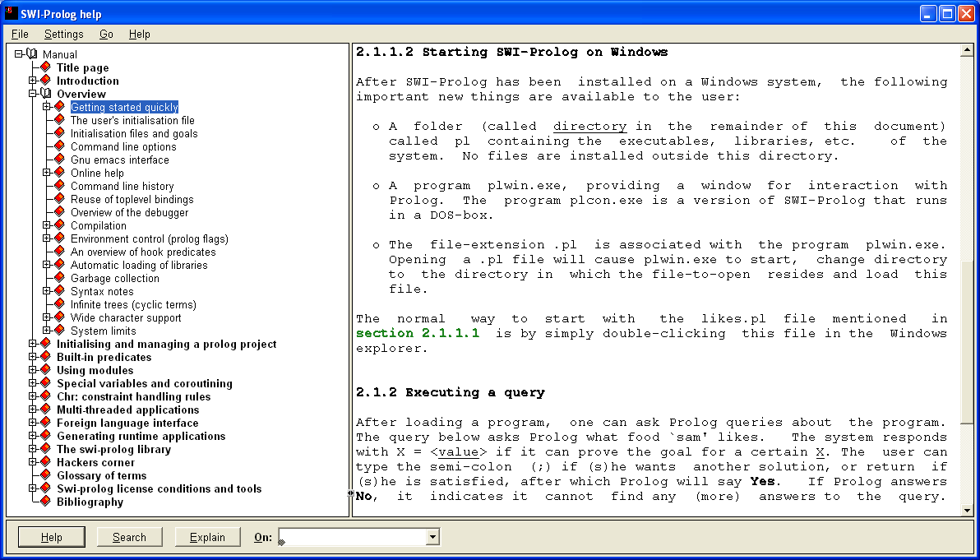Select Initialisation files and goals entry

click(x=134, y=133)
